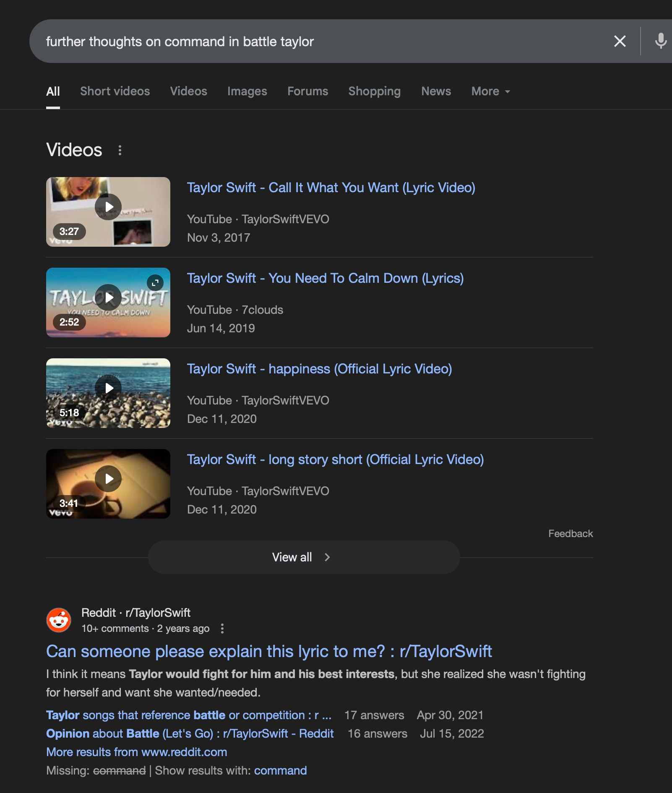Play the long story short video thumbnail
672x793 pixels.
pyautogui.click(x=108, y=479)
